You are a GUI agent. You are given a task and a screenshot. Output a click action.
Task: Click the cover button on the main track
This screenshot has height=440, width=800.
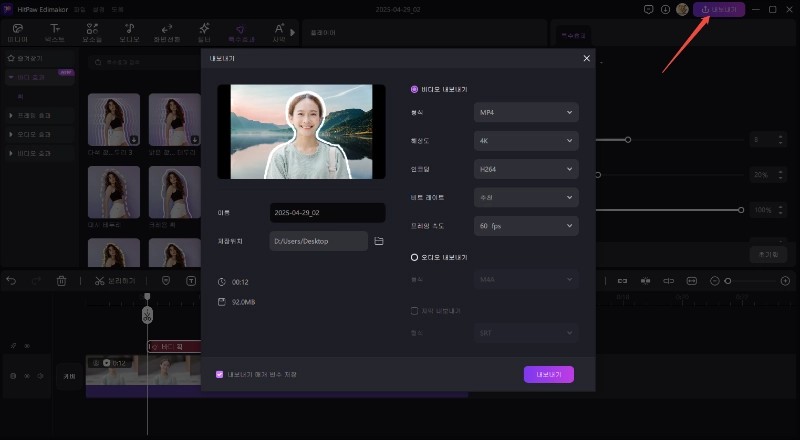(69, 376)
